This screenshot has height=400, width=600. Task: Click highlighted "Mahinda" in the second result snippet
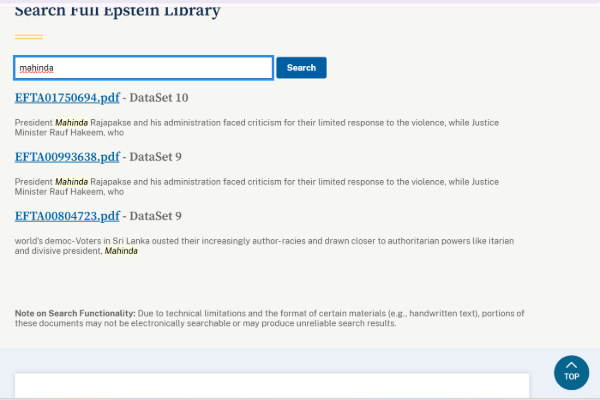(x=71, y=182)
